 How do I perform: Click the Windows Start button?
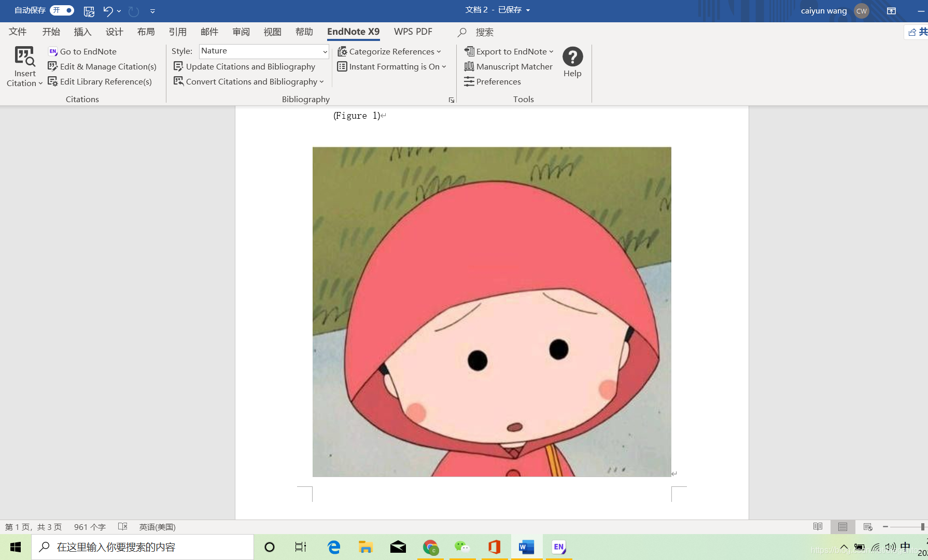[x=16, y=547]
